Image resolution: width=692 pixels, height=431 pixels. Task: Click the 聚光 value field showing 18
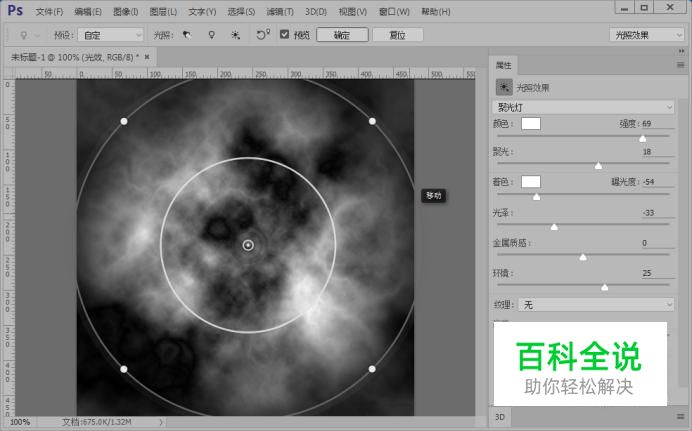coord(658,151)
